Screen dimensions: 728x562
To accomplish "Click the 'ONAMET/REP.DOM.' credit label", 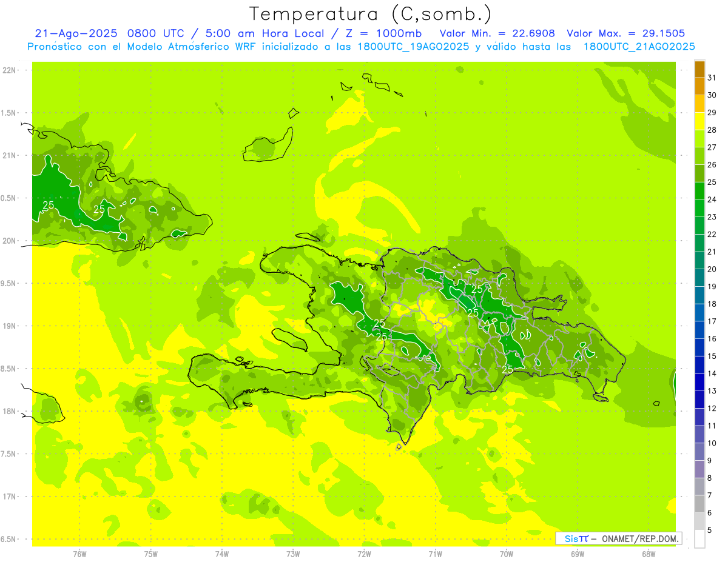I will (x=639, y=538).
